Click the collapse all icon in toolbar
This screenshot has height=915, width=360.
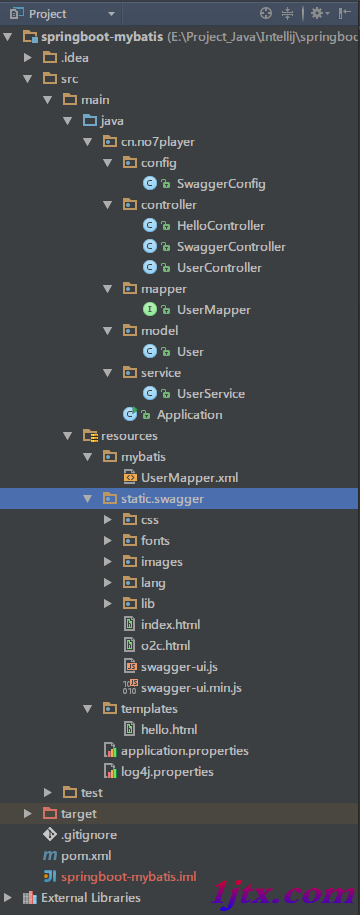click(x=288, y=13)
